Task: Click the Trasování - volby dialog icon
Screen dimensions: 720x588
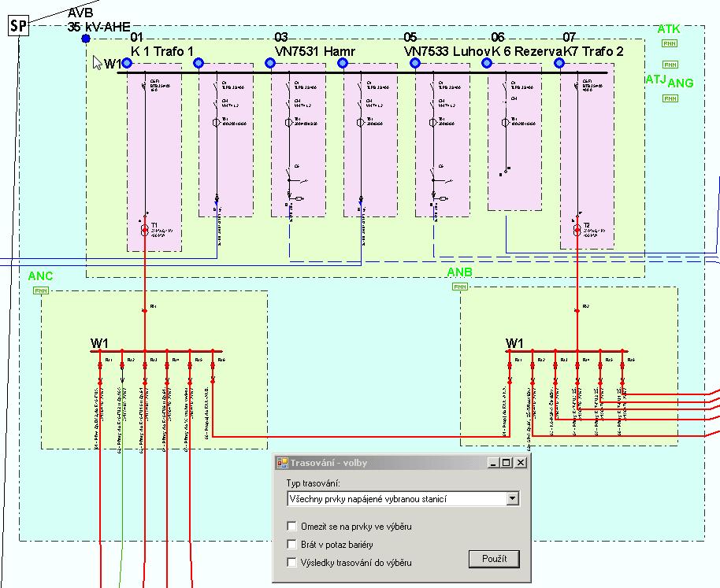Action: (282, 463)
